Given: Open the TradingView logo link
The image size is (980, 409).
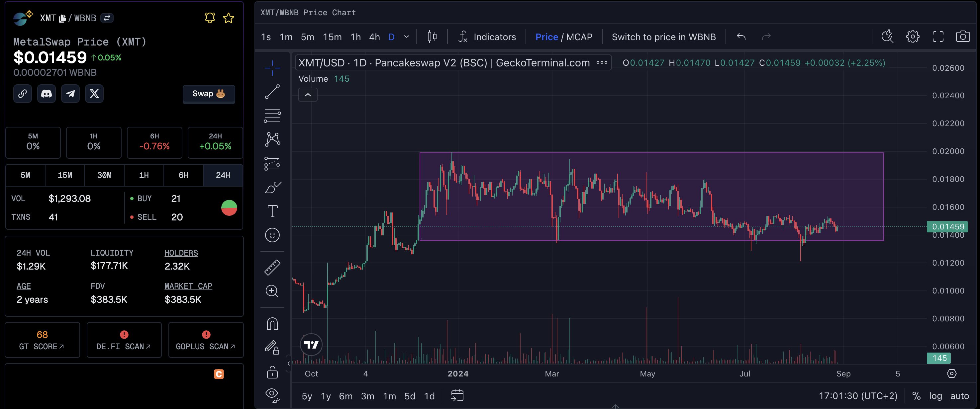Looking at the screenshot, I should [311, 345].
